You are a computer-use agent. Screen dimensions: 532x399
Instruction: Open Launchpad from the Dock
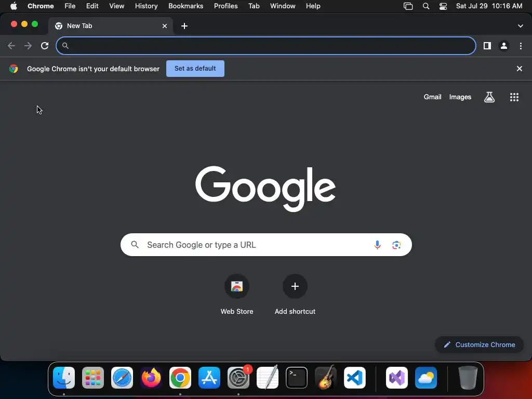(x=93, y=378)
